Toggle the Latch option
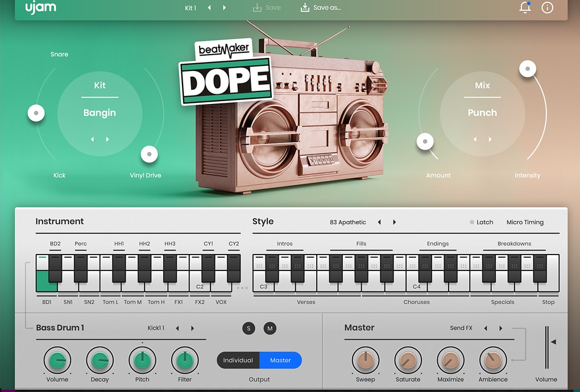The width and height of the screenshot is (580, 392). [482, 222]
